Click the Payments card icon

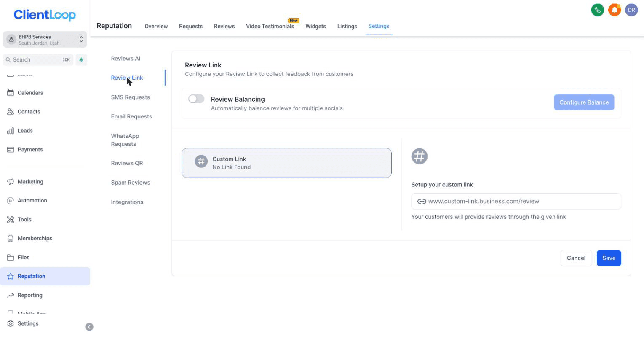tap(11, 150)
